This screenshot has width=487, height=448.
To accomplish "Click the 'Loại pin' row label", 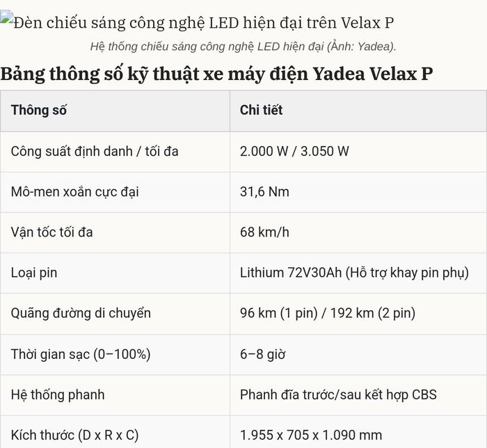I will click(x=34, y=273).
